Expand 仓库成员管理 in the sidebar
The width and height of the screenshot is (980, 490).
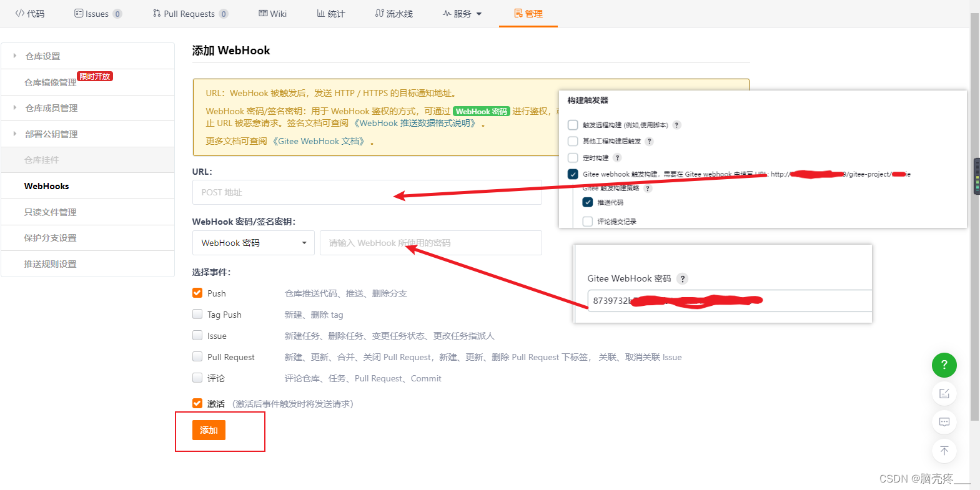pyautogui.click(x=87, y=108)
